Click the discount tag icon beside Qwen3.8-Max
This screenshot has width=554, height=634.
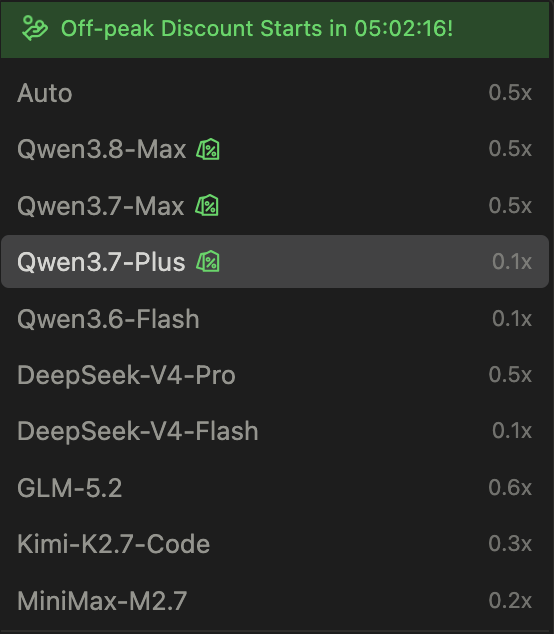[x=208, y=149]
